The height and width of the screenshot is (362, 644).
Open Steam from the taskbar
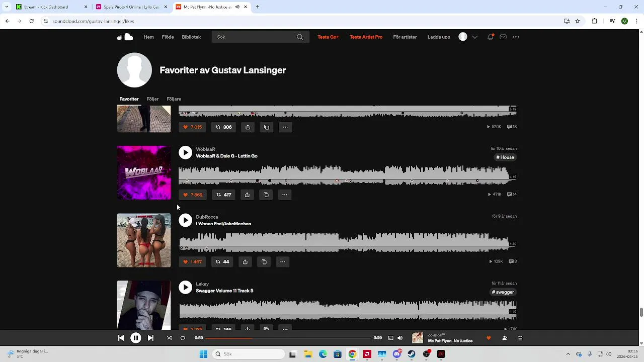click(412, 354)
